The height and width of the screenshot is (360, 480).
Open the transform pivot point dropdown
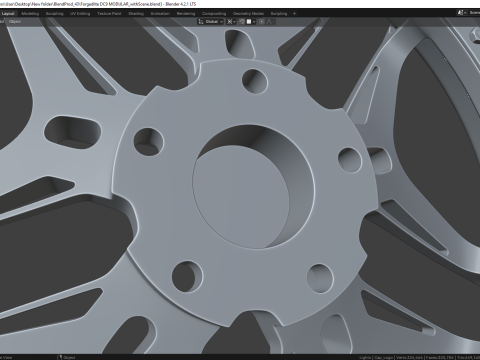(x=231, y=22)
